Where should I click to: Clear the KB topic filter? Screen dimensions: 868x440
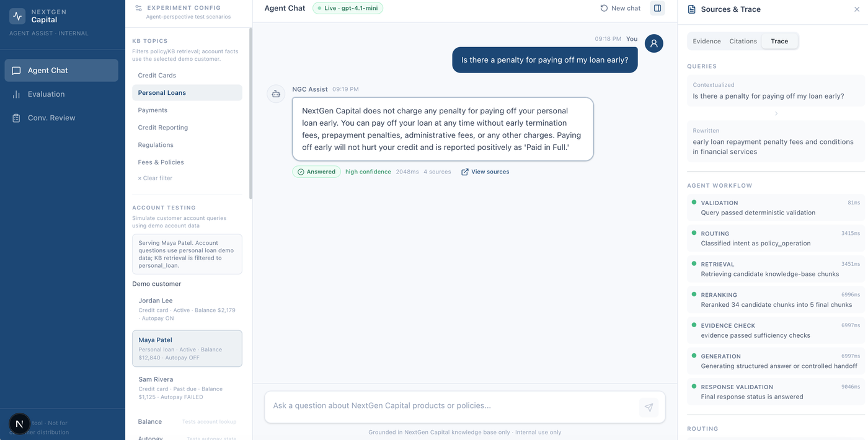pos(155,178)
